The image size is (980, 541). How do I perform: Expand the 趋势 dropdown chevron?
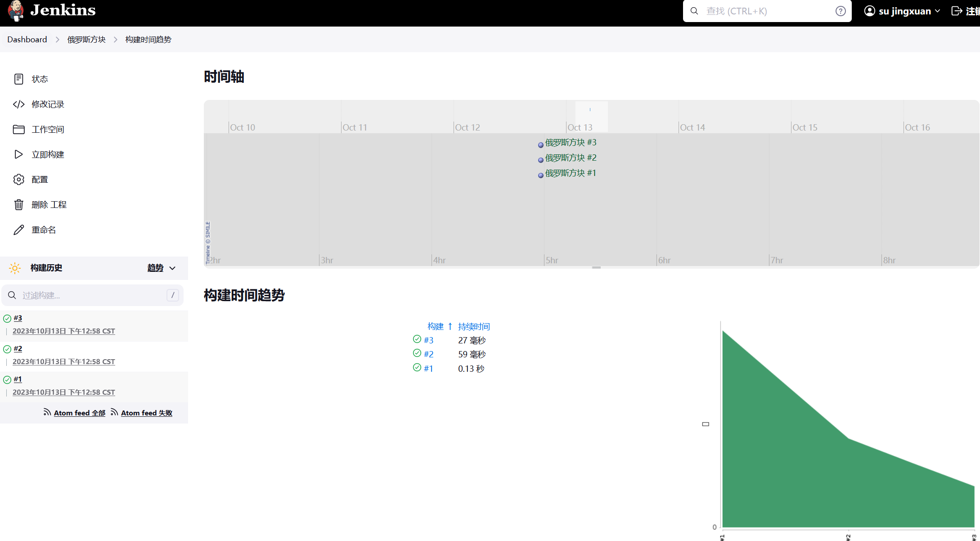tap(172, 268)
